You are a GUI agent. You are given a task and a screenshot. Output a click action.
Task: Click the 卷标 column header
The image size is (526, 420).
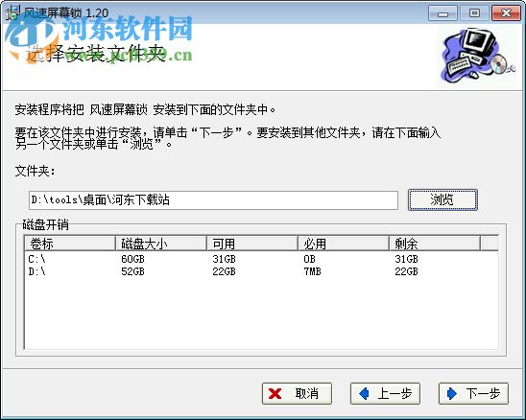pos(70,244)
